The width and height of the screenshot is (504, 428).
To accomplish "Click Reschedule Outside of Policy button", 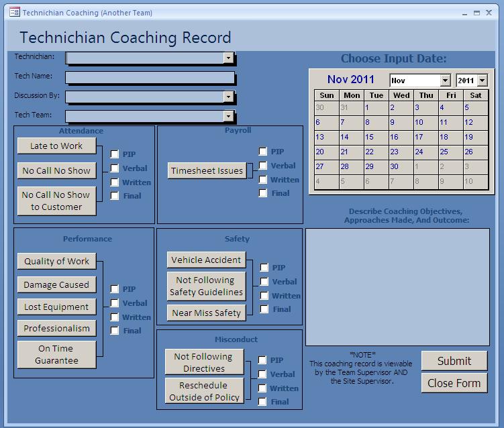I will pos(204,391).
